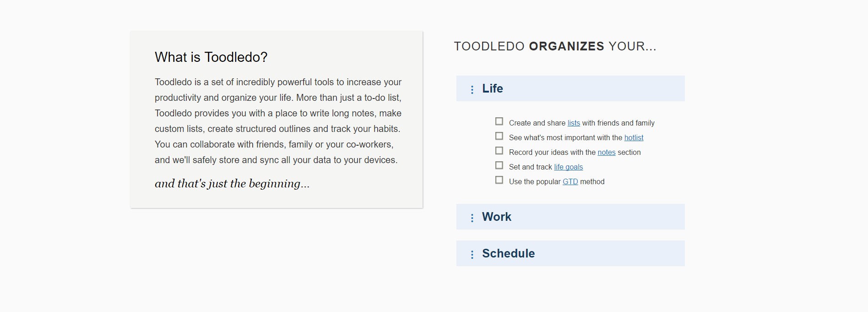Screen dimensions: 868x312
Task: Click the 'and that's just the beginning...' text
Action: pyautogui.click(x=232, y=184)
